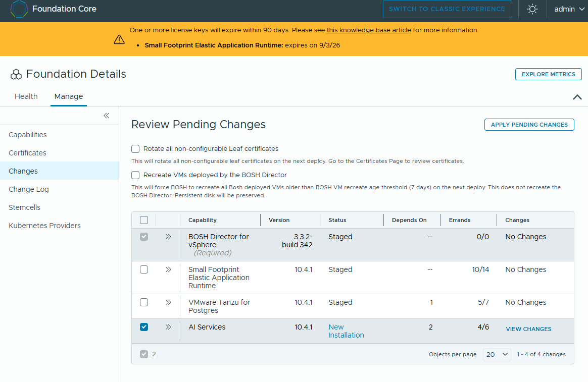Enable Rotate all non-configurable Leaf certificates
Image resolution: width=588 pixels, height=382 pixels.
135,149
